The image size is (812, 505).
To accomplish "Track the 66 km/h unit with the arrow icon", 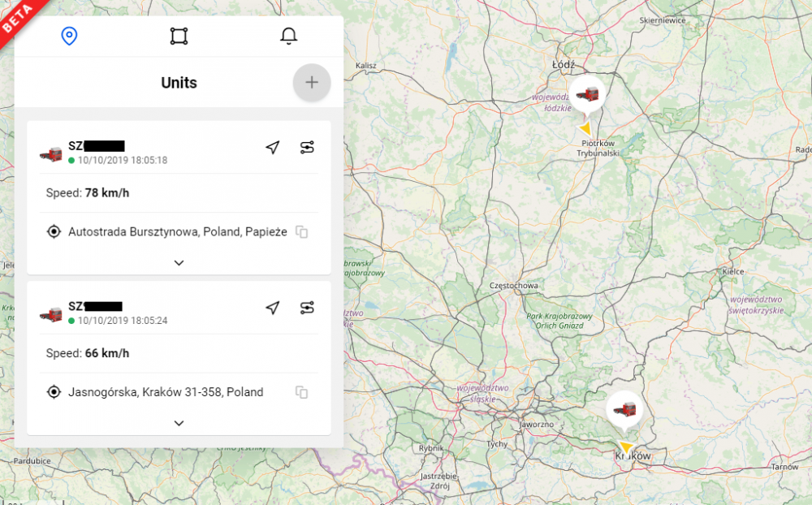I will 273,308.
